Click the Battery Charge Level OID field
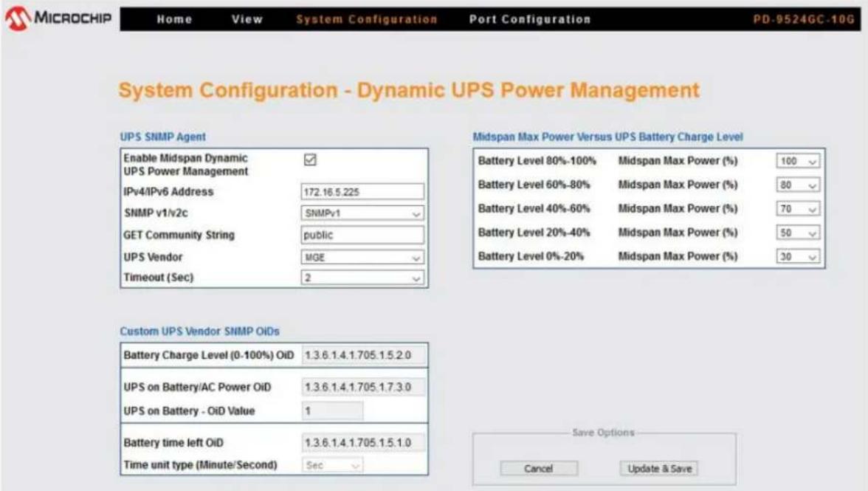Screen dimensions: 868x491 tap(364, 355)
